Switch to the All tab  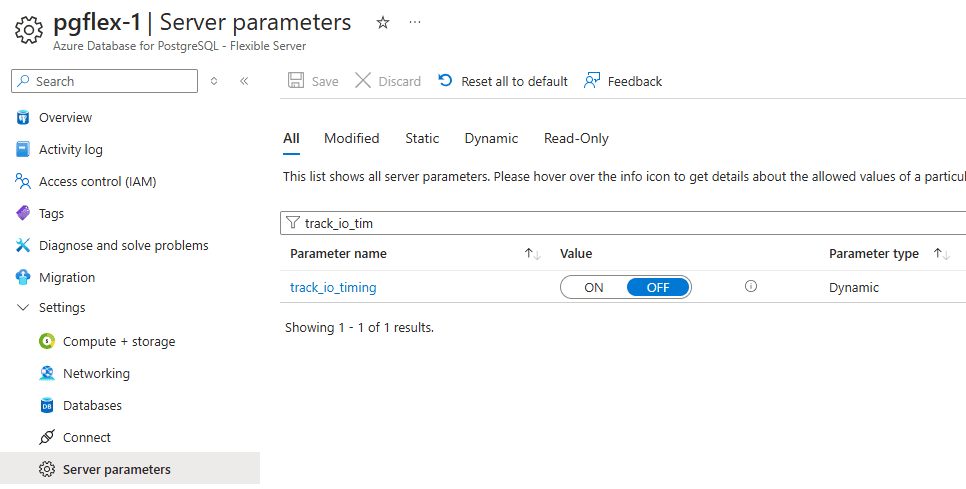pyautogui.click(x=291, y=139)
